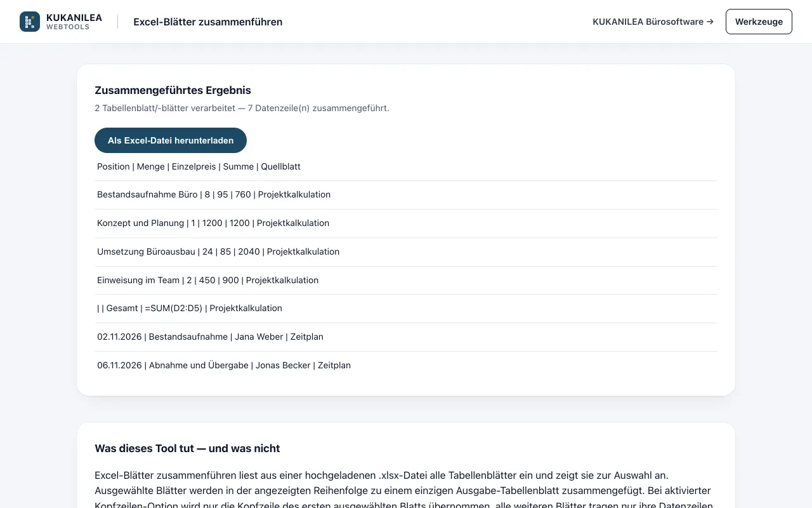The image size is (812, 508).
Task: Open the KUKANILEA Webtools home link
Action: (61, 22)
